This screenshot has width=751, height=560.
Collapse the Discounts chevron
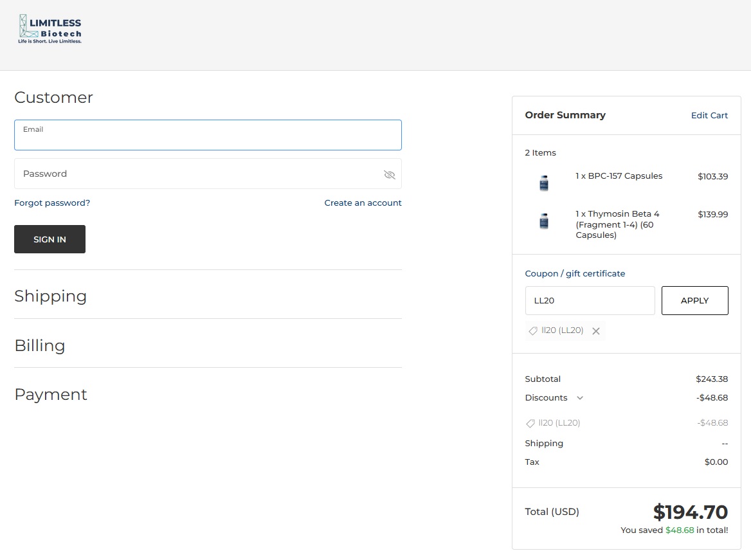pyautogui.click(x=580, y=397)
